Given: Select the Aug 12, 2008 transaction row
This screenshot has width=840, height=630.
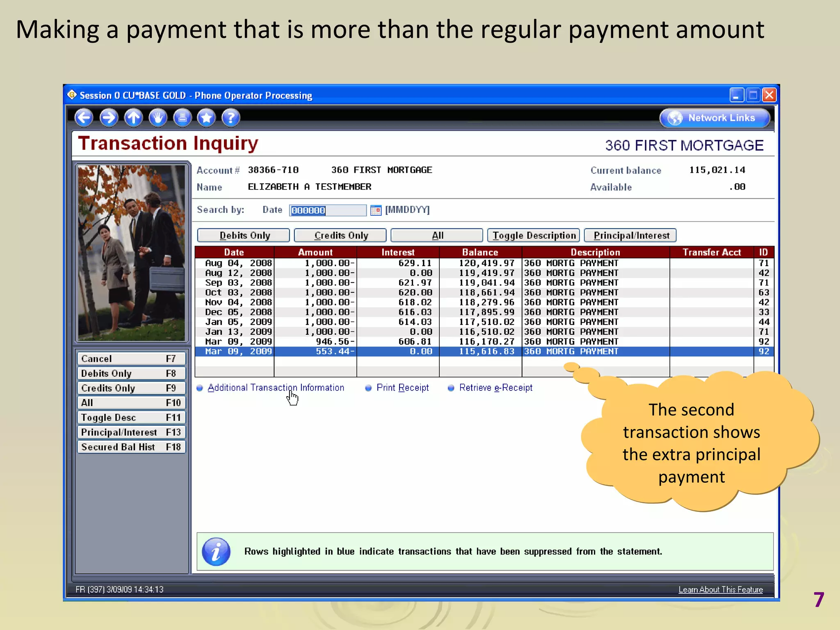Looking at the screenshot, I should pos(484,273).
